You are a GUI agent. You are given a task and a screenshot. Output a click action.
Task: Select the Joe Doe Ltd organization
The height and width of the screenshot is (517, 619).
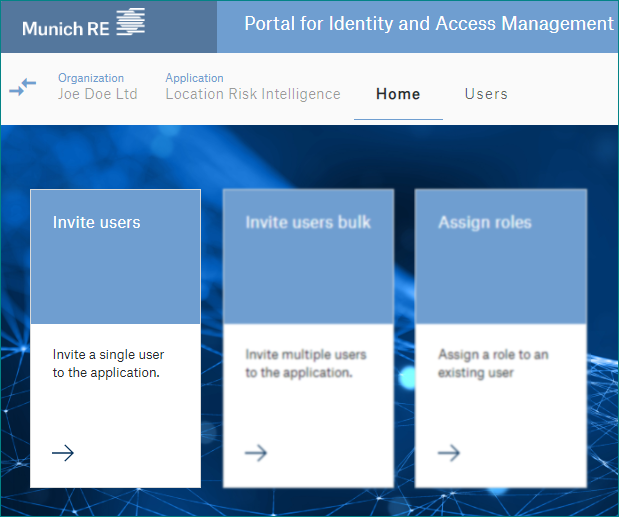pyautogui.click(x=98, y=94)
